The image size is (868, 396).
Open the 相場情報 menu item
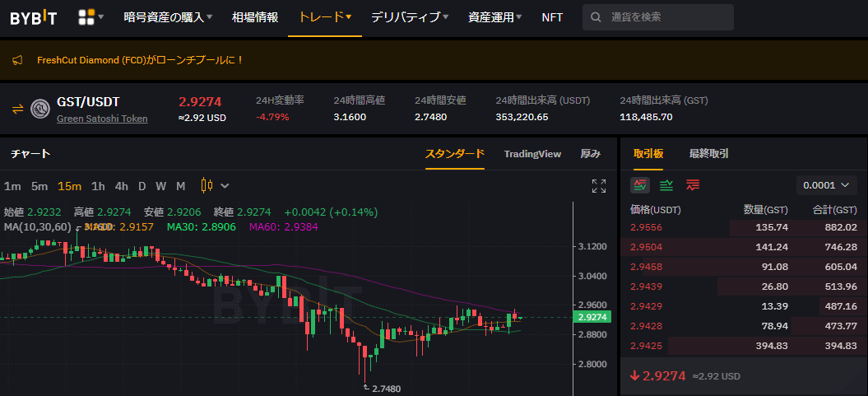tap(255, 17)
